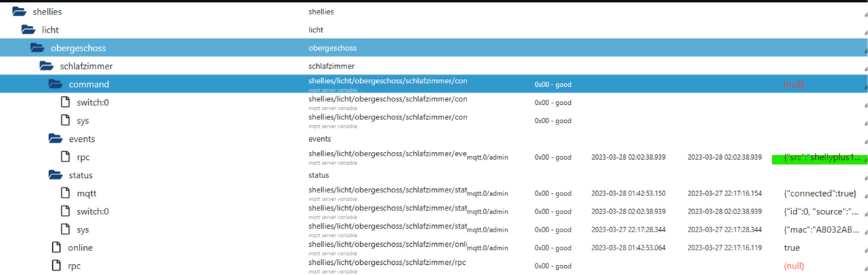The height and width of the screenshot is (275, 868).
Task: Click file icon of sys under command
Action: [64, 121]
